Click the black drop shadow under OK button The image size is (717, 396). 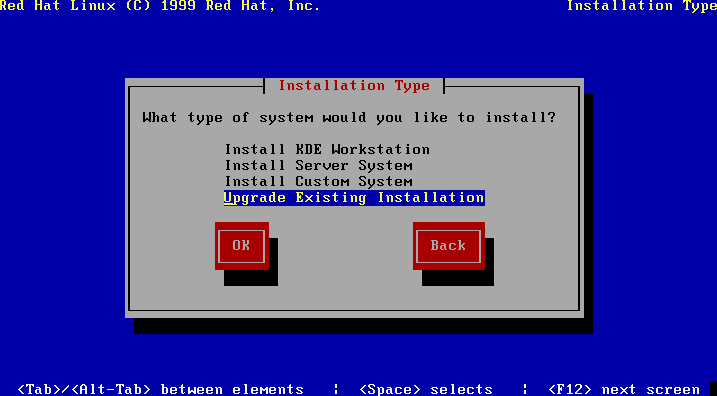click(251, 278)
